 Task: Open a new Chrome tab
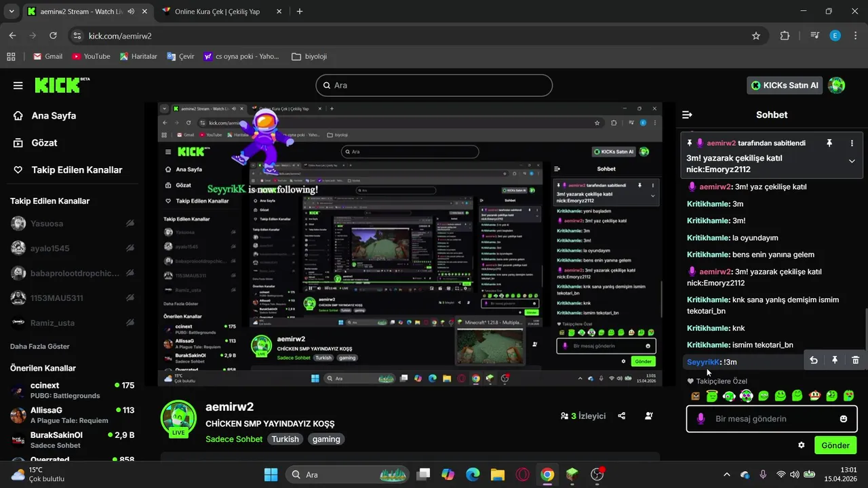[x=300, y=12]
